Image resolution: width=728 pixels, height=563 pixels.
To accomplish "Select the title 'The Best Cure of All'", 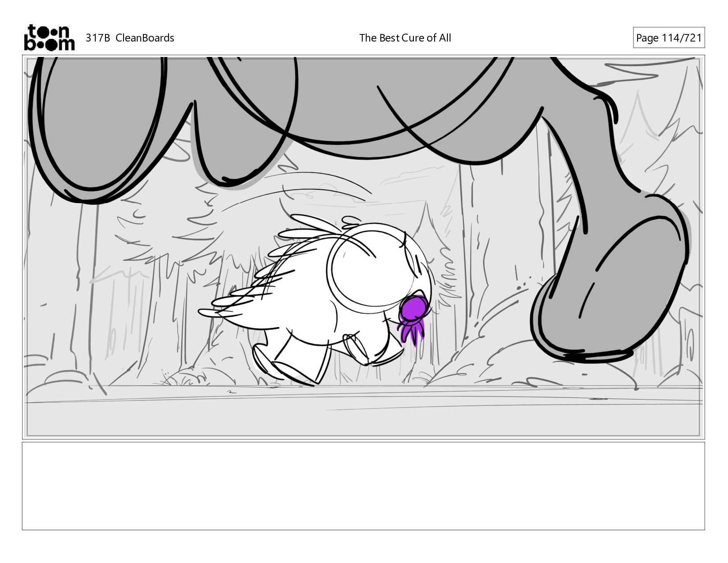I will point(405,38).
